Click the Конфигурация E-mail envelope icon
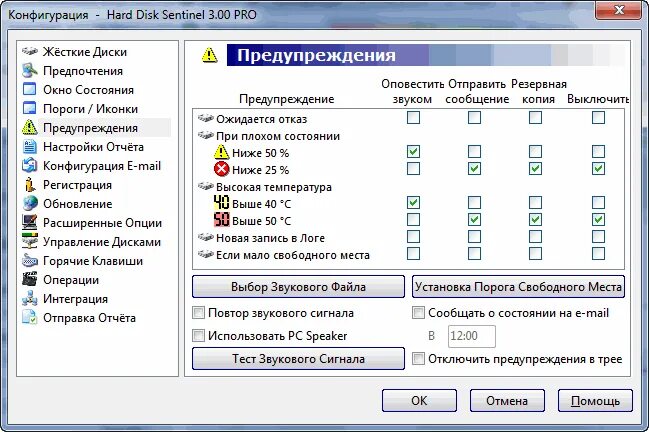Image resolution: width=649 pixels, height=432 pixels. pyautogui.click(x=30, y=166)
